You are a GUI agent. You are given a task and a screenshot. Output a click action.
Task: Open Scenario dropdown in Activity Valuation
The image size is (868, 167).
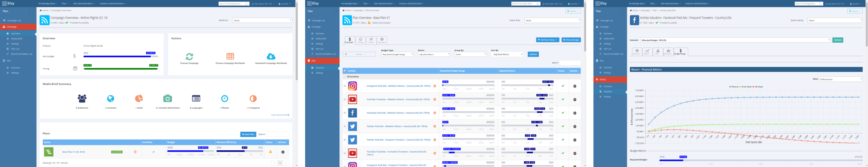click(735, 40)
